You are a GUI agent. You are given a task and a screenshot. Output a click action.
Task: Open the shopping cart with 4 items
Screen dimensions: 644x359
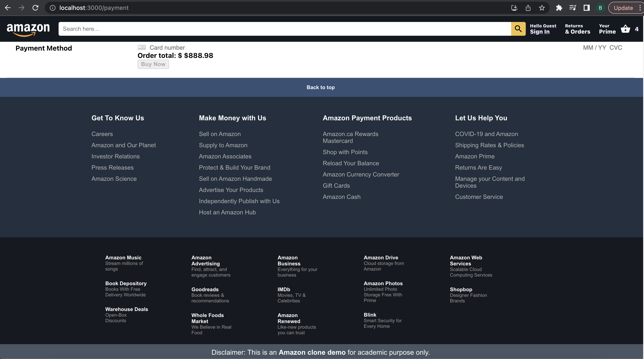(x=625, y=29)
